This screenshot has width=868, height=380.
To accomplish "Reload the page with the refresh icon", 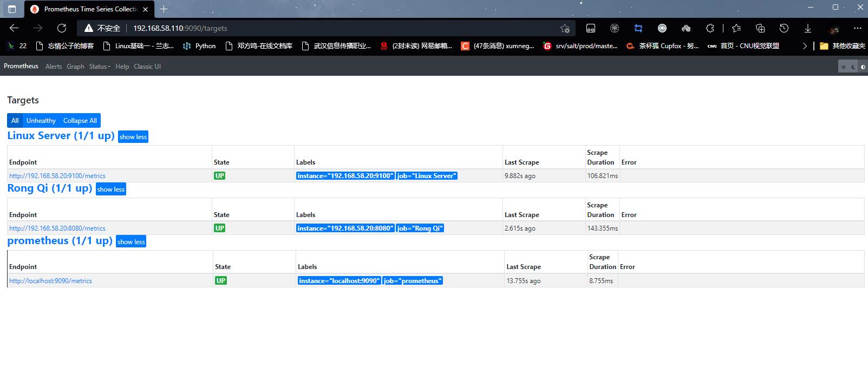I will click(x=62, y=28).
